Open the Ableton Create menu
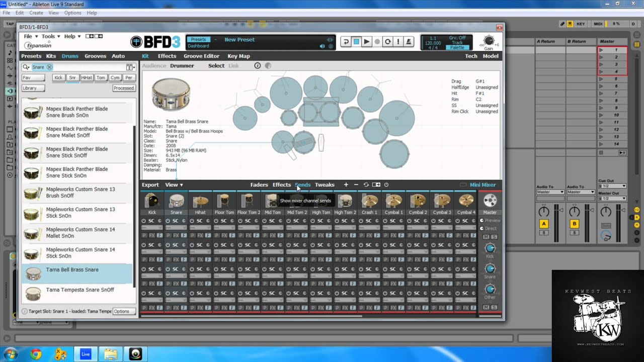Viewport: 644px width, 362px height. 36,13
